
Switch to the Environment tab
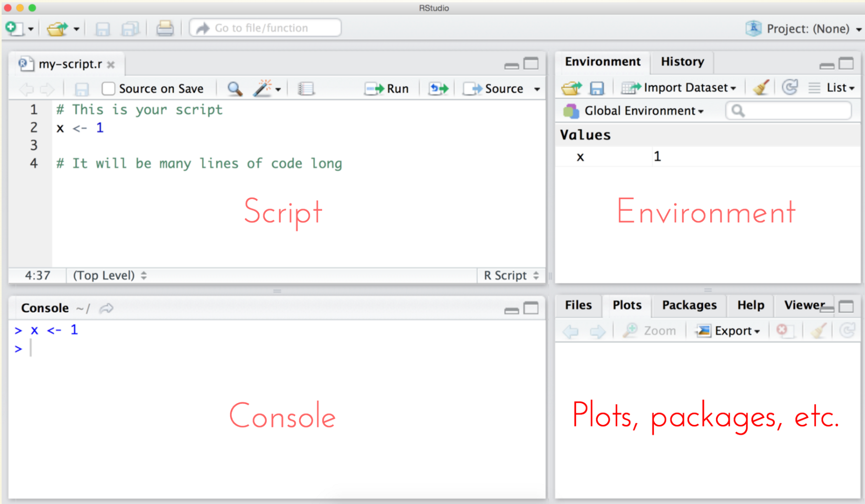pos(603,62)
